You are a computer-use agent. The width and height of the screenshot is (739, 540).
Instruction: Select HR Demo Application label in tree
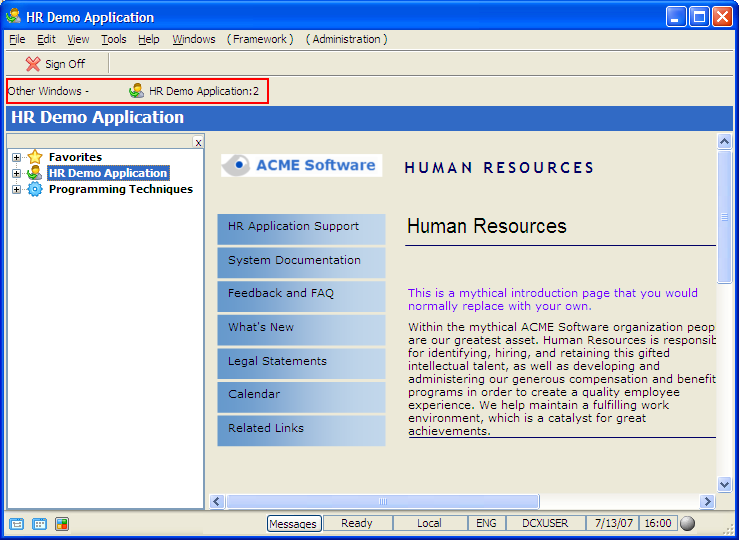click(x=108, y=173)
